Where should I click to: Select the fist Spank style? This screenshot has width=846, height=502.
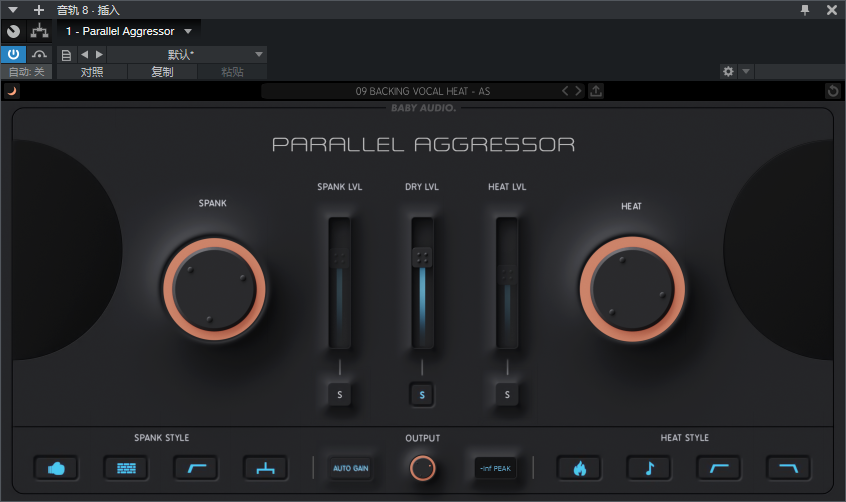coord(56,468)
